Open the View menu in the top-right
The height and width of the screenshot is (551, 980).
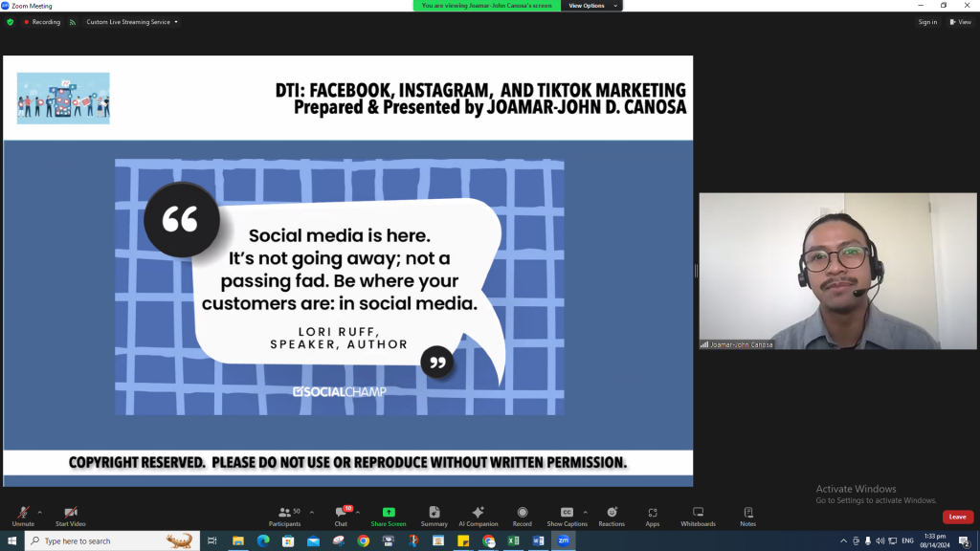click(959, 21)
